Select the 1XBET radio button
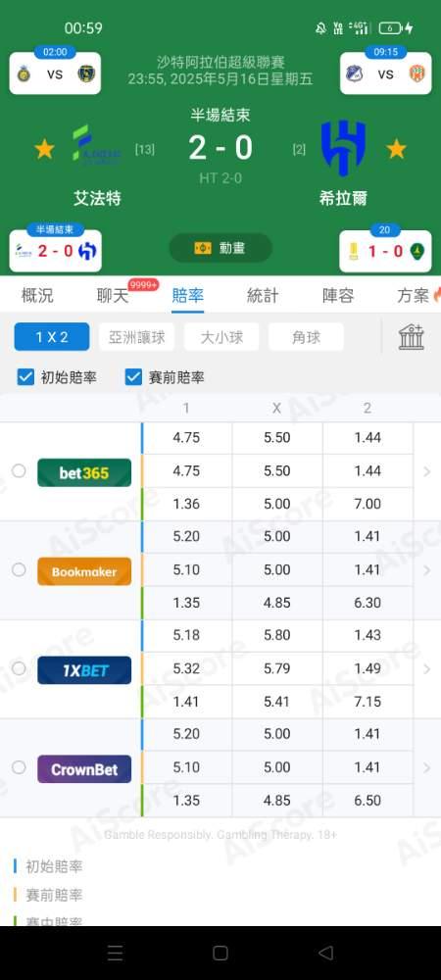 click(19, 668)
